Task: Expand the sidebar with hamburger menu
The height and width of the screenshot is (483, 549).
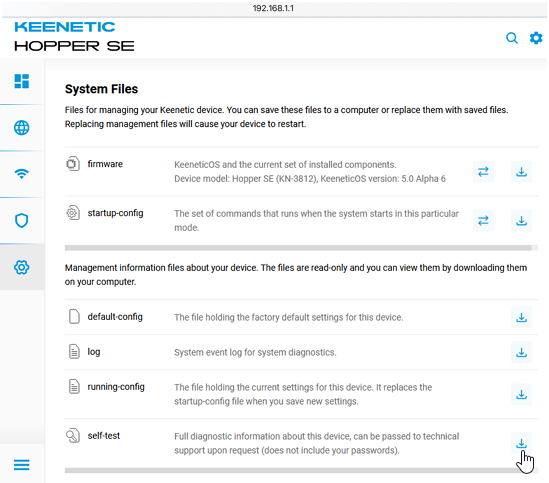Action: (x=21, y=465)
